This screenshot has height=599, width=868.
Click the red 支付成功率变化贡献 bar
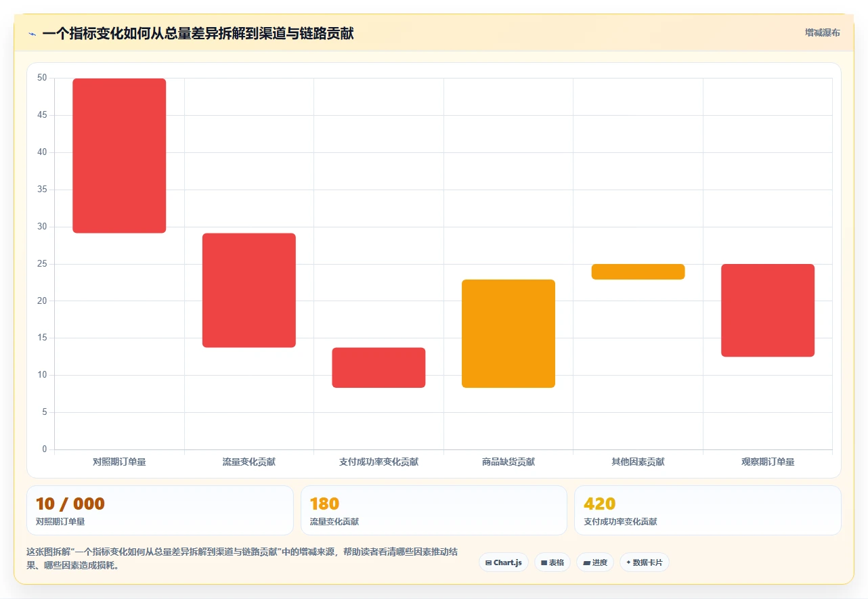pyautogui.click(x=378, y=368)
